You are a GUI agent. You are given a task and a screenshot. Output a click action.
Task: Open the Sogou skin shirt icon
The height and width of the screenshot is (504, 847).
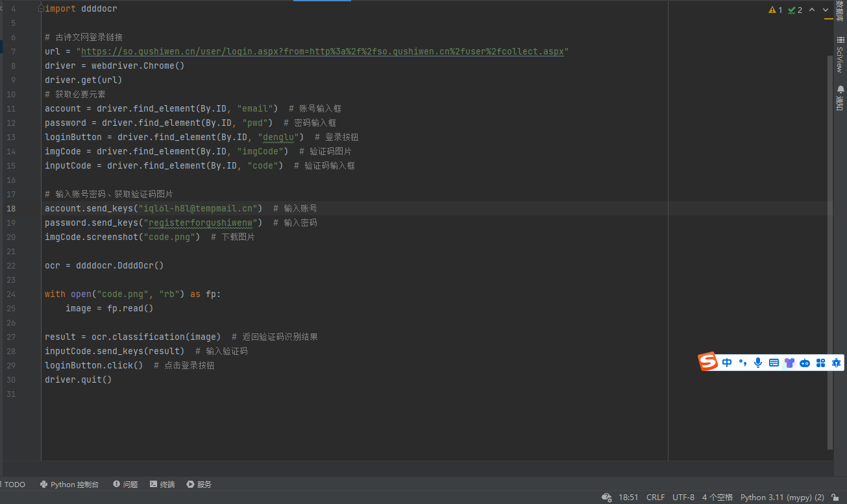(789, 363)
